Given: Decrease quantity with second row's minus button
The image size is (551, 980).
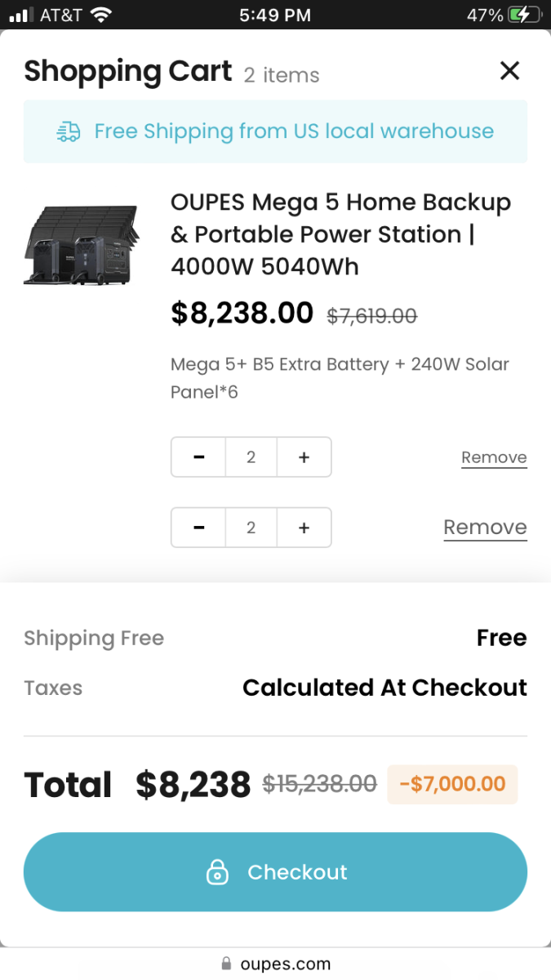Looking at the screenshot, I should (198, 528).
